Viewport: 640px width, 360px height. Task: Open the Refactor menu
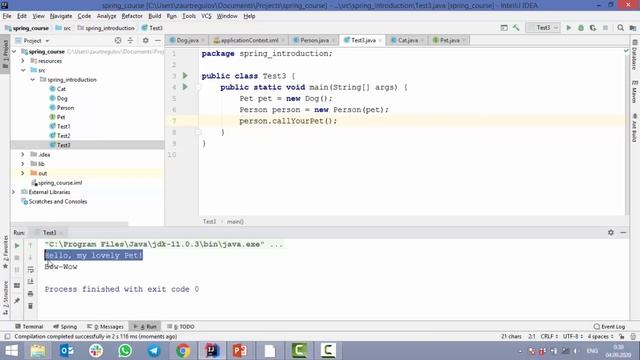tap(132, 16)
